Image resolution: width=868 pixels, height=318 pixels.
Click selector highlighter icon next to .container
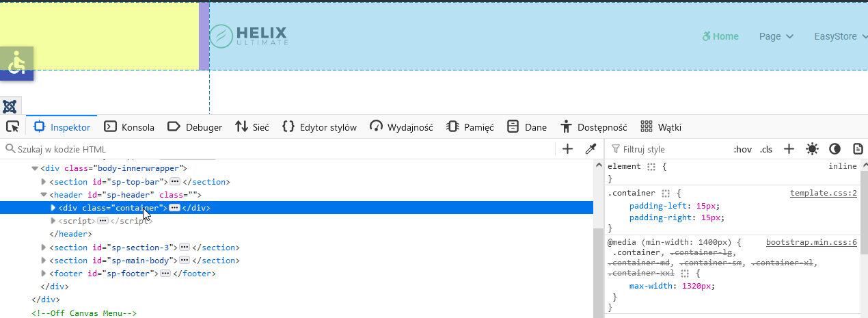pyautogui.click(x=666, y=193)
